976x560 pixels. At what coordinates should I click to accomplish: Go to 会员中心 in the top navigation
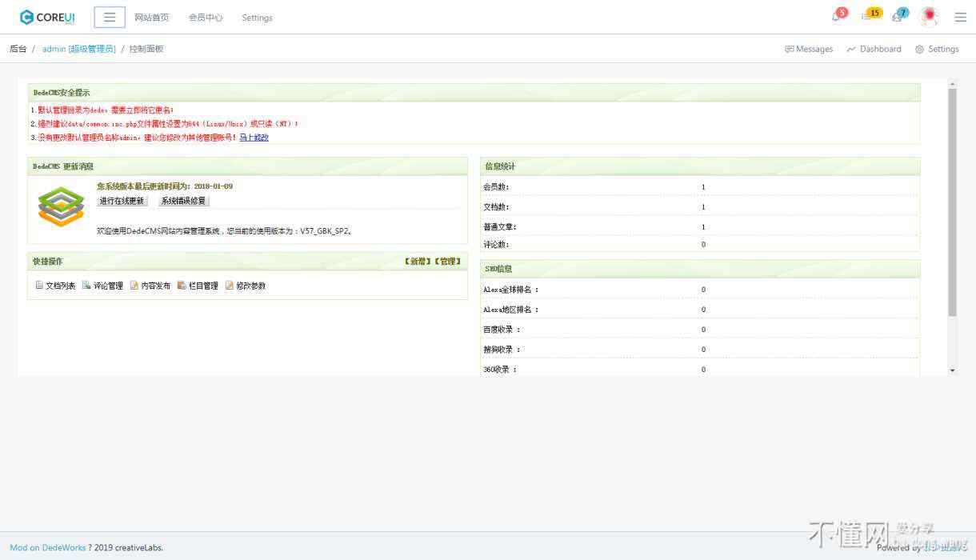tap(206, 18)
